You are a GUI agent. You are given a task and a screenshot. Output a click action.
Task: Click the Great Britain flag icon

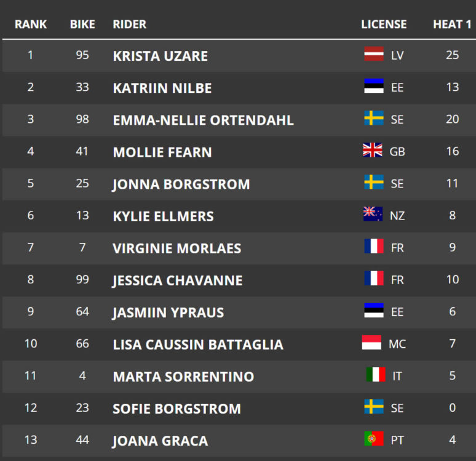tap(373, 150)
